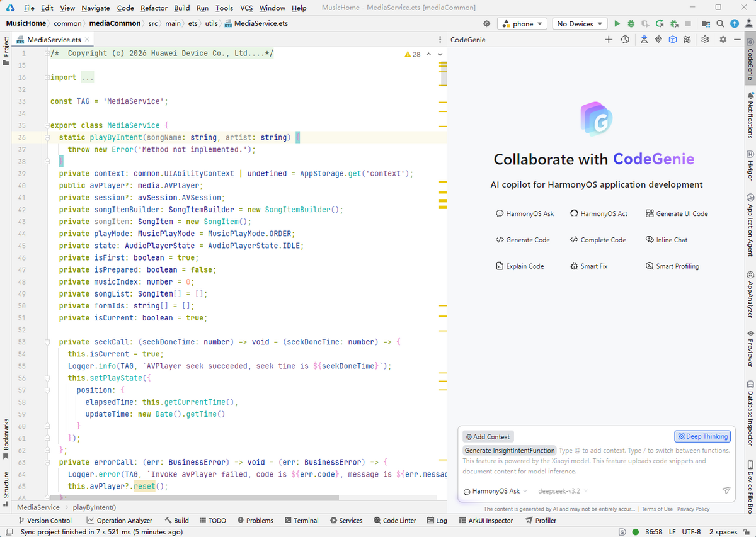Screen dimensions: 756x537
Task: Start a new CodeGenie chat with plus icon
Action: (609, 39)
